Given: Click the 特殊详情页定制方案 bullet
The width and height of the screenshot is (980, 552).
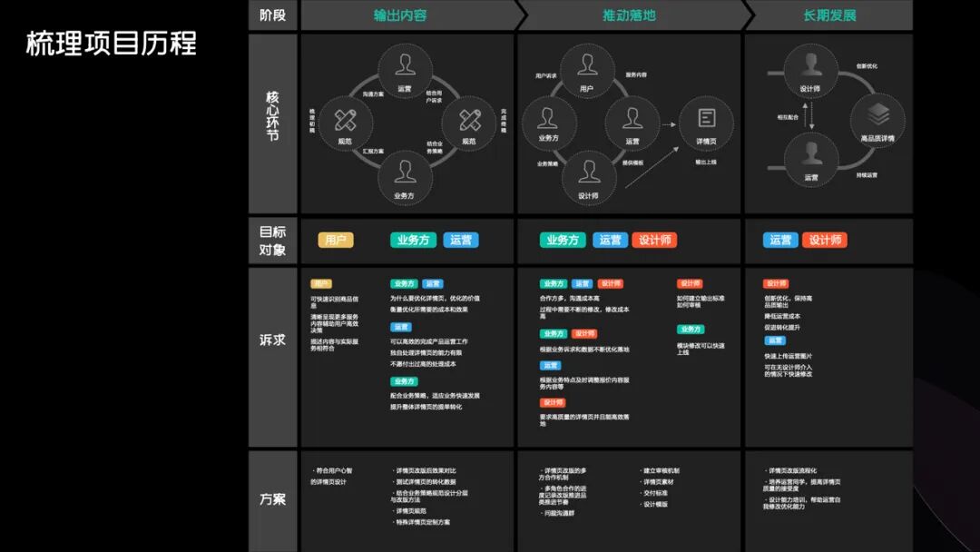Looking at the screenshot, I should pos(421,522).
